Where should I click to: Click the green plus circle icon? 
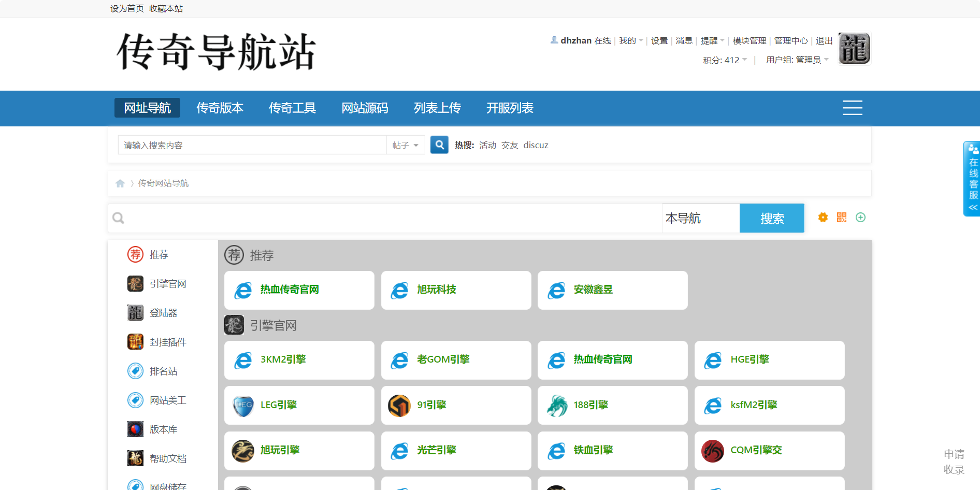click(860, 218)
